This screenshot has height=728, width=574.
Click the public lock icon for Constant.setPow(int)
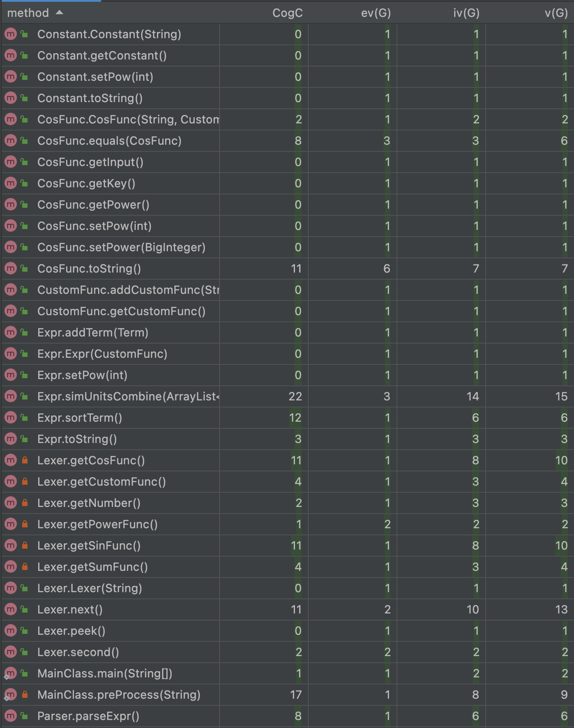coord(25,77)
